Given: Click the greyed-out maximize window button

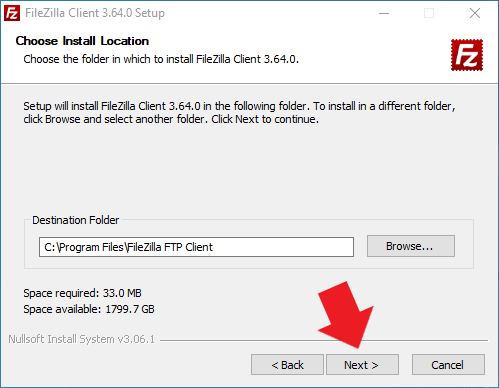Looking at the screenshot, I should 429,13.
